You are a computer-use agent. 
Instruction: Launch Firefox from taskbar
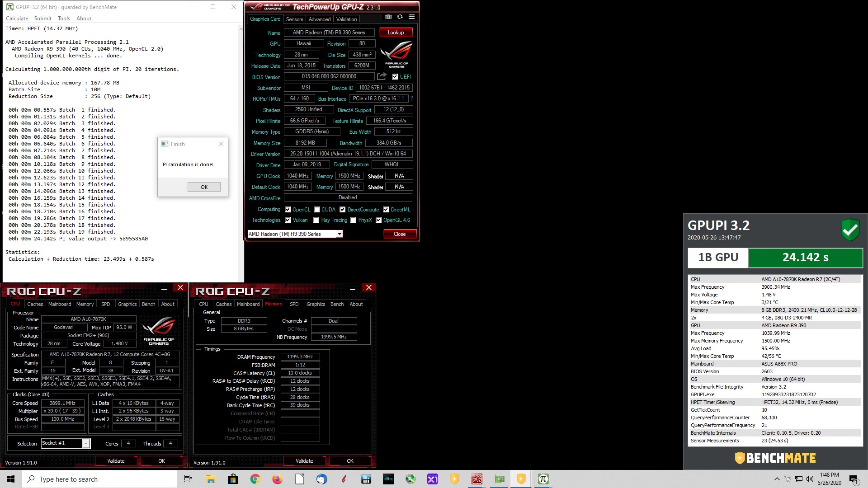277,479
